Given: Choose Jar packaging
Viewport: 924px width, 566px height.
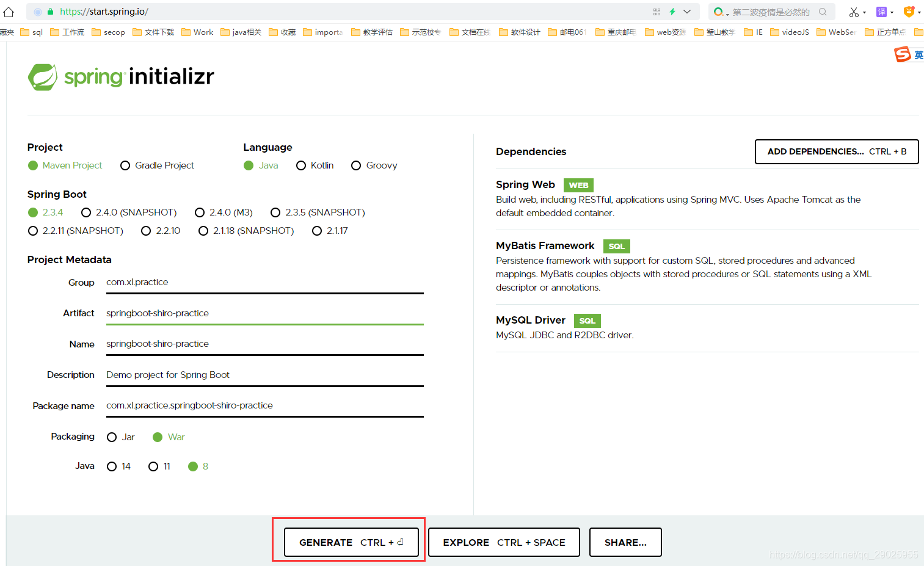Looking at the screenshot, I should [x=120, y=437].
